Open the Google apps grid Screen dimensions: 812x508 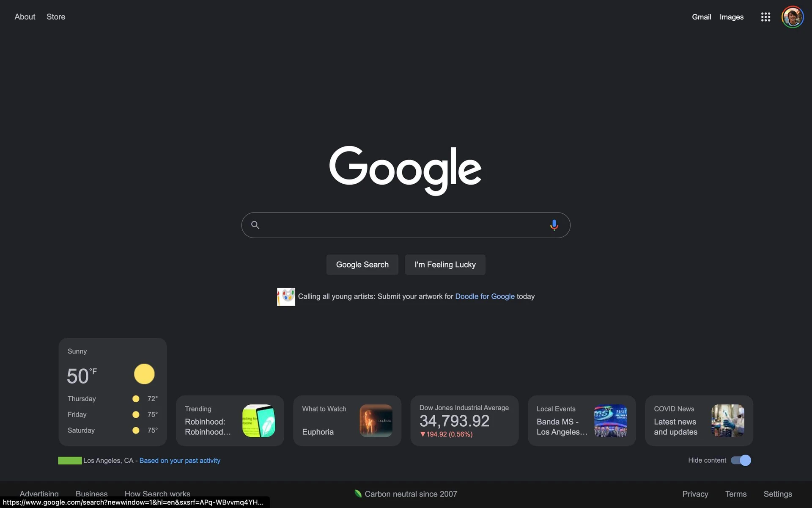(765, 17)
